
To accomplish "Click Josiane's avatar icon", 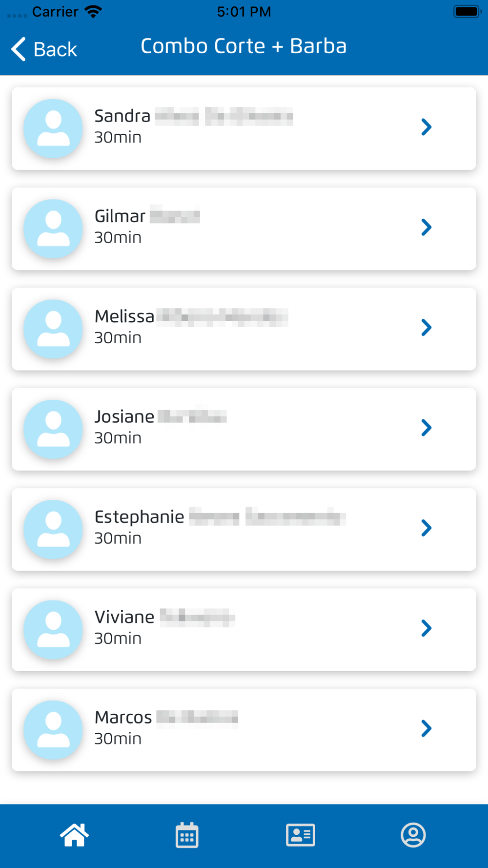I will (x=53, y=429).
